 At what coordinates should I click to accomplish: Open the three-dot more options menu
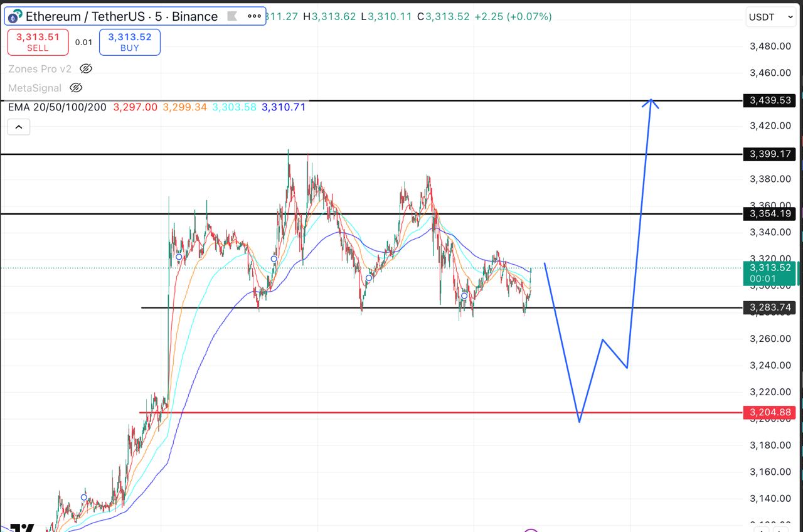[x=254, y=16]
